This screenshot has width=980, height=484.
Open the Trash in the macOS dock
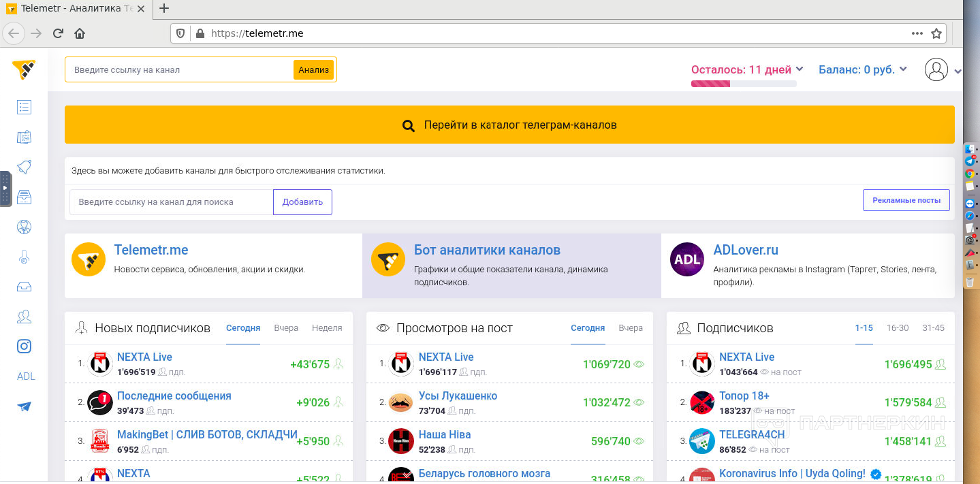970,281
